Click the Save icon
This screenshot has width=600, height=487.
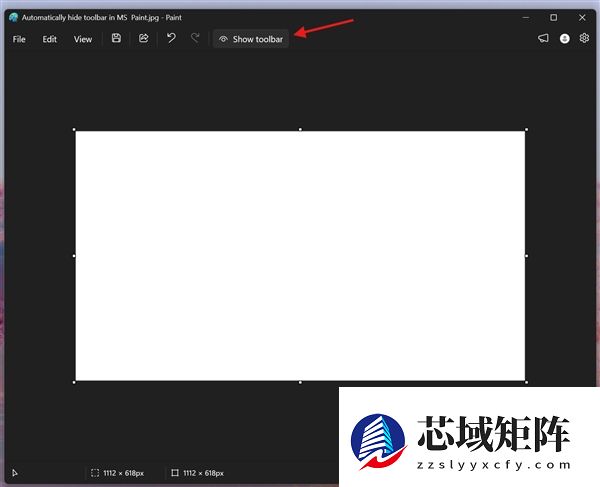coord(116,38)
